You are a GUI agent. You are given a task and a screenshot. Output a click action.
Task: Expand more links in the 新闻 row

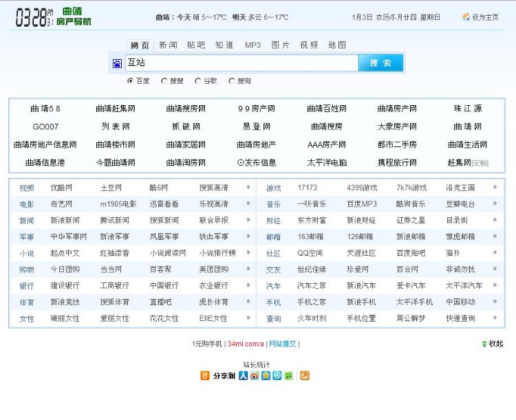pos(248,219)
